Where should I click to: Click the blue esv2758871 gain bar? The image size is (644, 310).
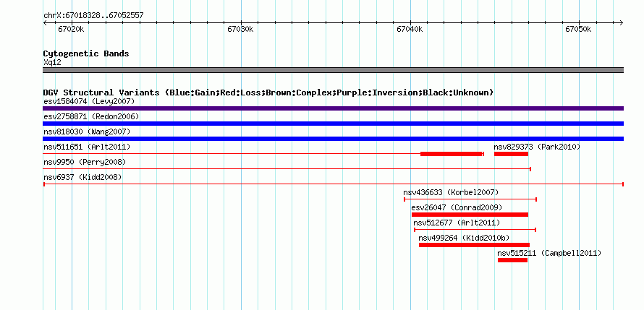[x=333, y=124]
